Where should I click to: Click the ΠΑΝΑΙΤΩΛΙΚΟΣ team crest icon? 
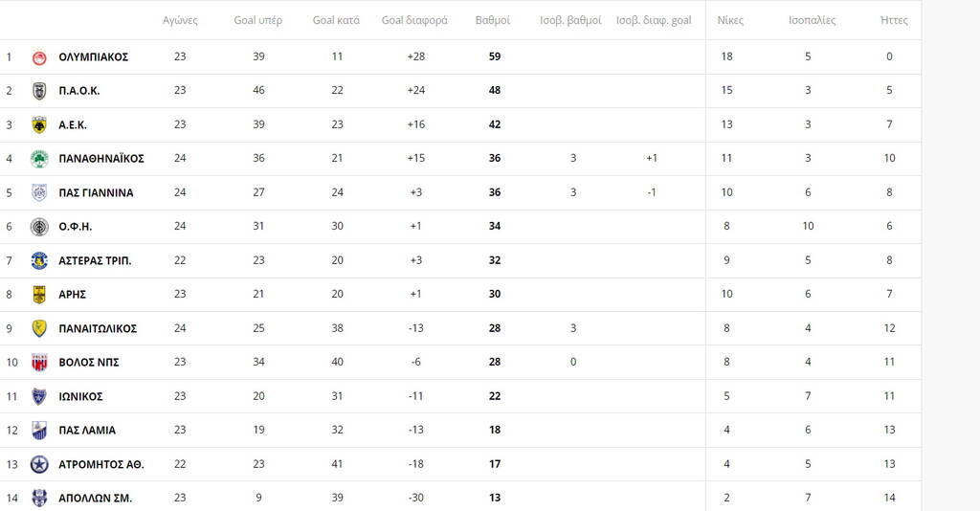click(39, 328)
